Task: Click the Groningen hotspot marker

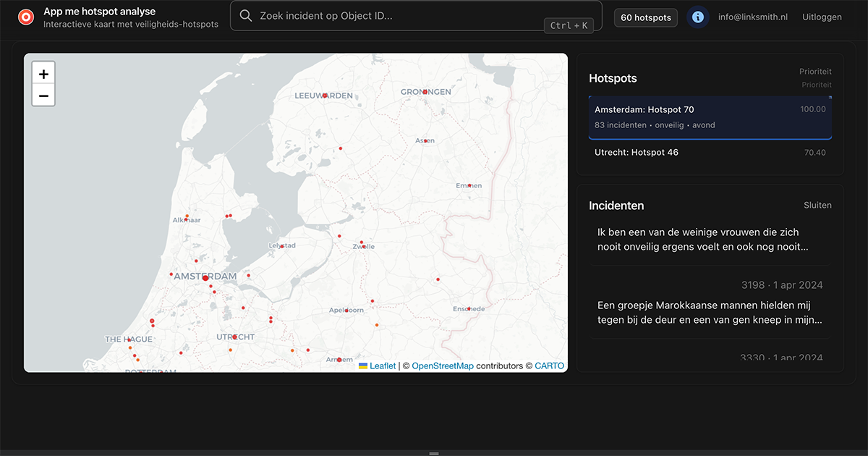Action: 425,92
